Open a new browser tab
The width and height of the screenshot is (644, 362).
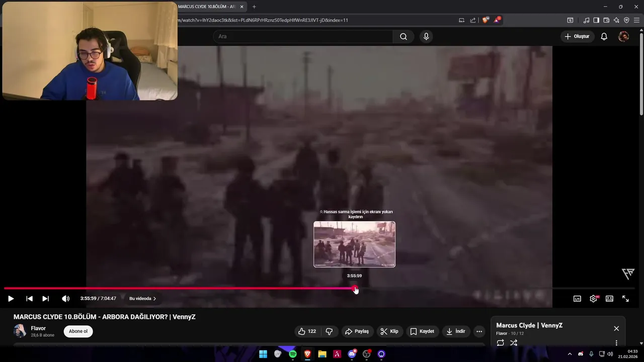[x=254, y=7]
